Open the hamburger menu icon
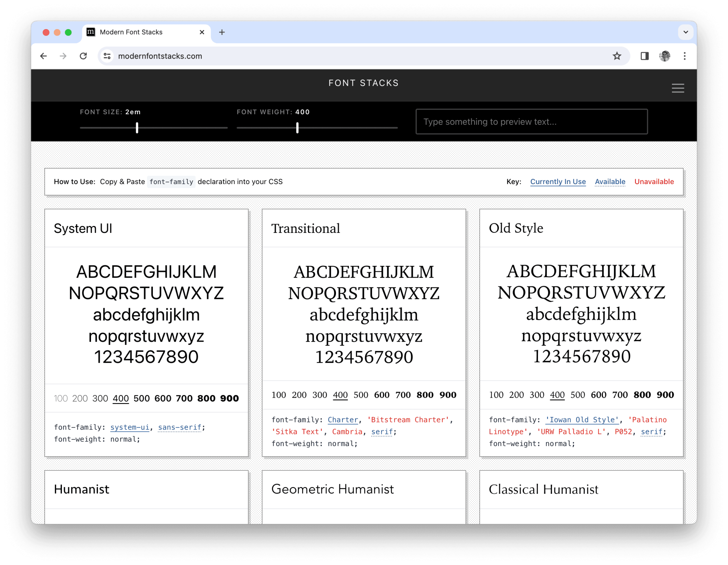This screenshot has width=728, height=565. (x=677, y=88)
